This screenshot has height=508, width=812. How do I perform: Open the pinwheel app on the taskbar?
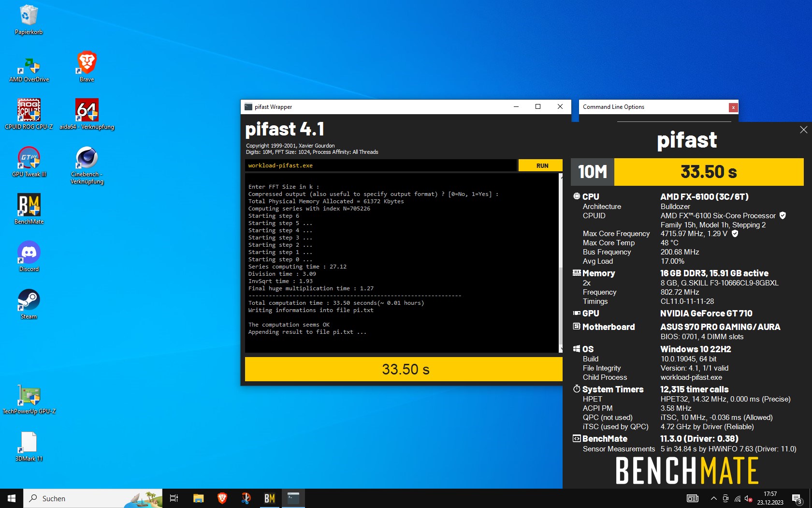[246, 498]
